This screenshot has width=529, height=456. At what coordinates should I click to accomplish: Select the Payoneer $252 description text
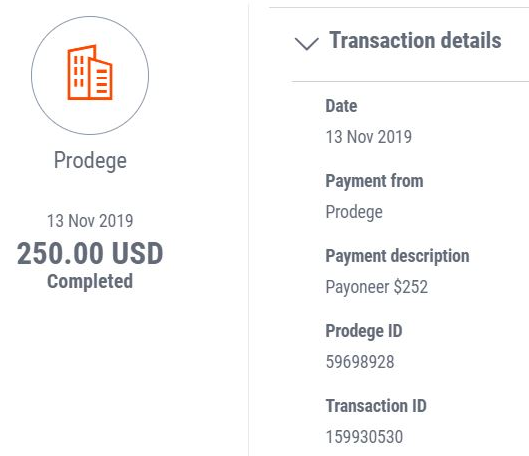[377, 287]
